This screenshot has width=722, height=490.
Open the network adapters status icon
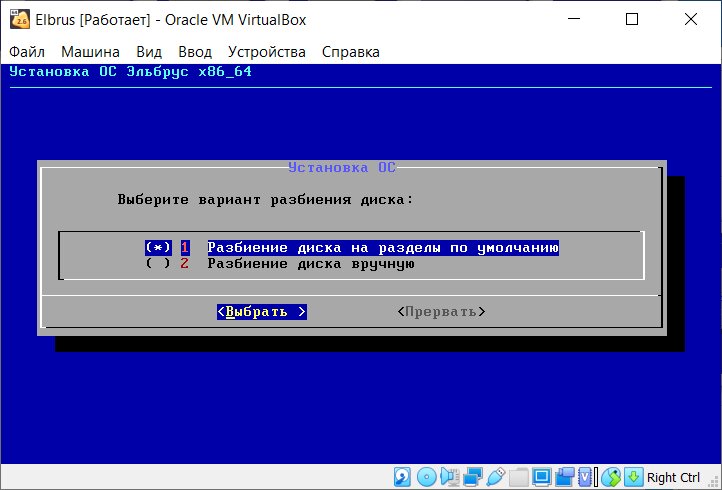coord(473,477)
